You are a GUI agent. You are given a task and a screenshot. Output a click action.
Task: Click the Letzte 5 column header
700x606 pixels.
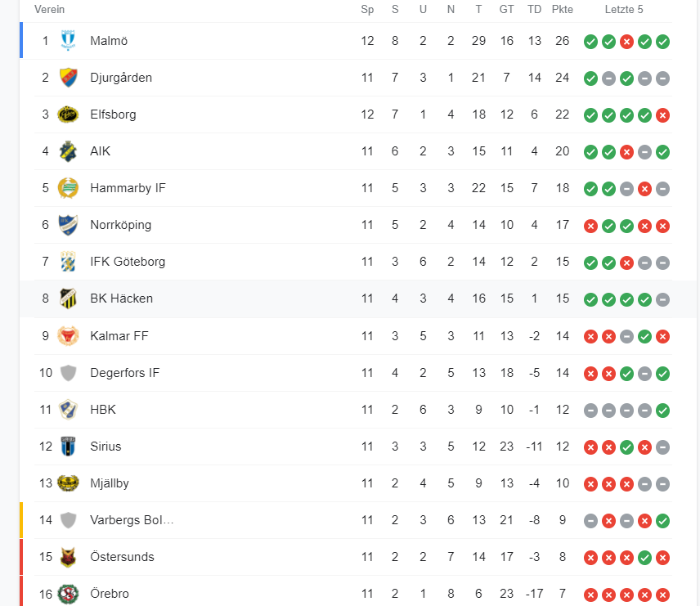pyautogui.click(x=624, y=9)
